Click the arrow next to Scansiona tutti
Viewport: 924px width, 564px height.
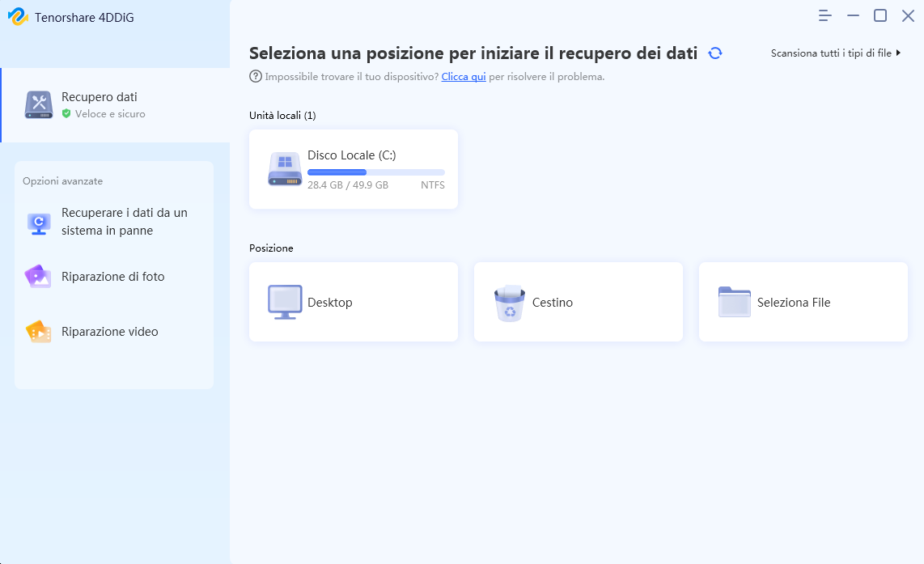coord(898,53)
